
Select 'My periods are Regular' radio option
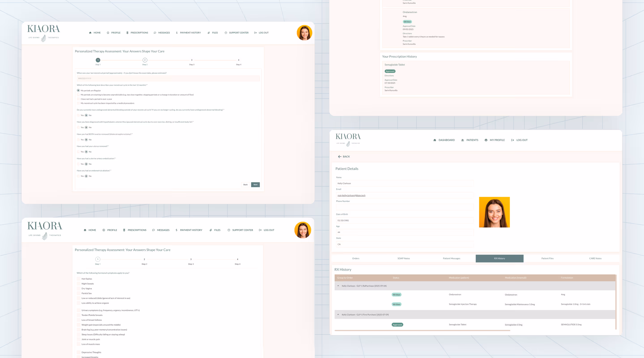tap(78, 91)
